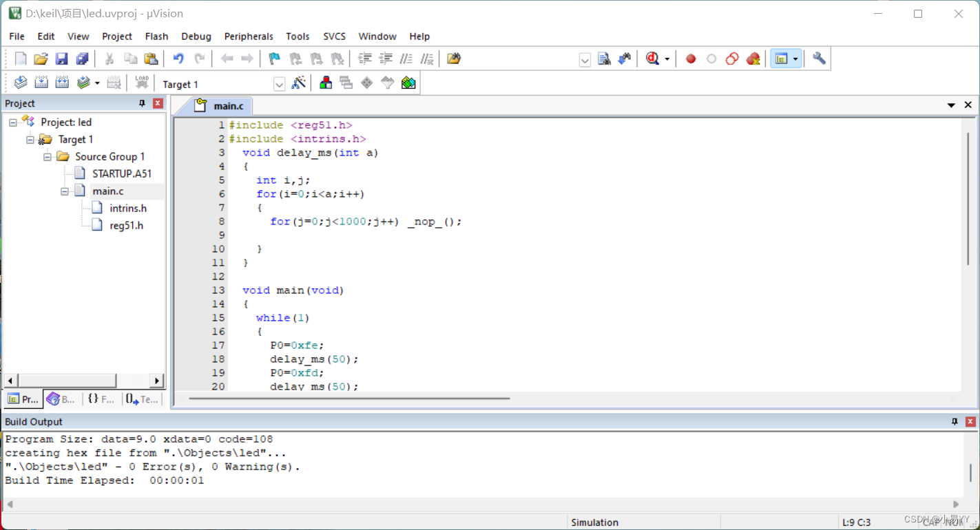
Task: Undo the last edit with the blue arrow
Action: tap(178, 59)
